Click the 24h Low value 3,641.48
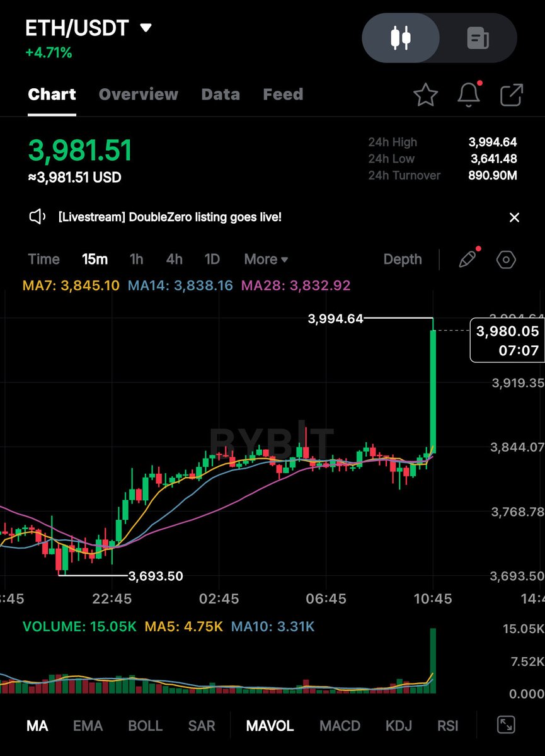 (x=494, y=159)
